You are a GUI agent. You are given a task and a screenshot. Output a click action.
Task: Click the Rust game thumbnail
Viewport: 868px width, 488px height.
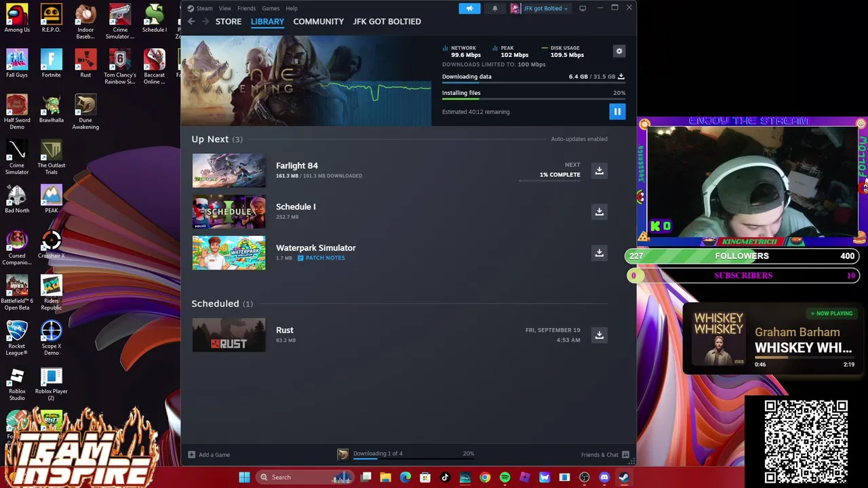(229, 335)
